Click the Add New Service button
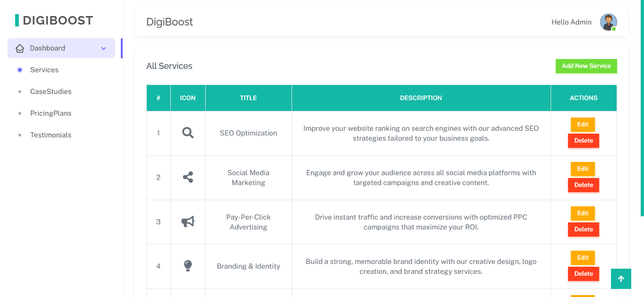The height and width of the screenshot is (297, 644). pyautogui.click(x=586, y=66)
